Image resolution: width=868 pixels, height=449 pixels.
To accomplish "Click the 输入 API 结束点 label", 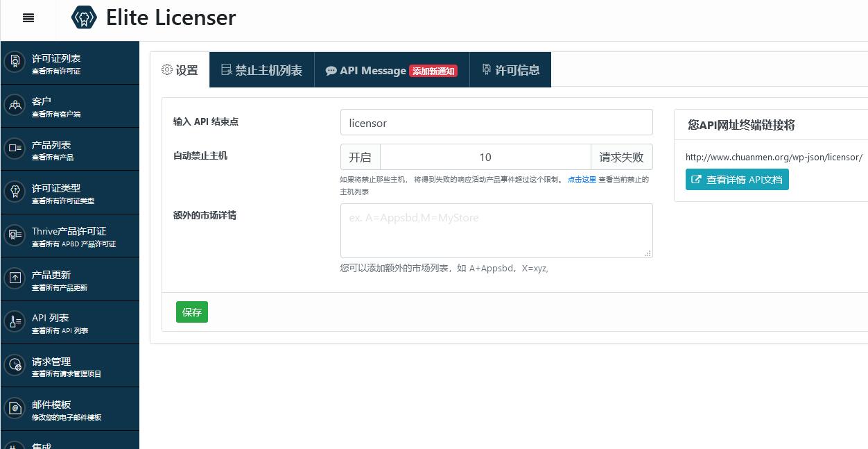I will (x=206, y=121).
